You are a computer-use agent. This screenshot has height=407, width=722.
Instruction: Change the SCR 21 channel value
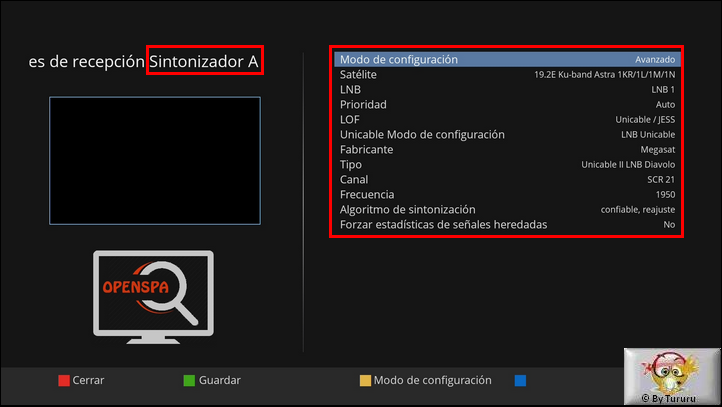tap(661, 180)
